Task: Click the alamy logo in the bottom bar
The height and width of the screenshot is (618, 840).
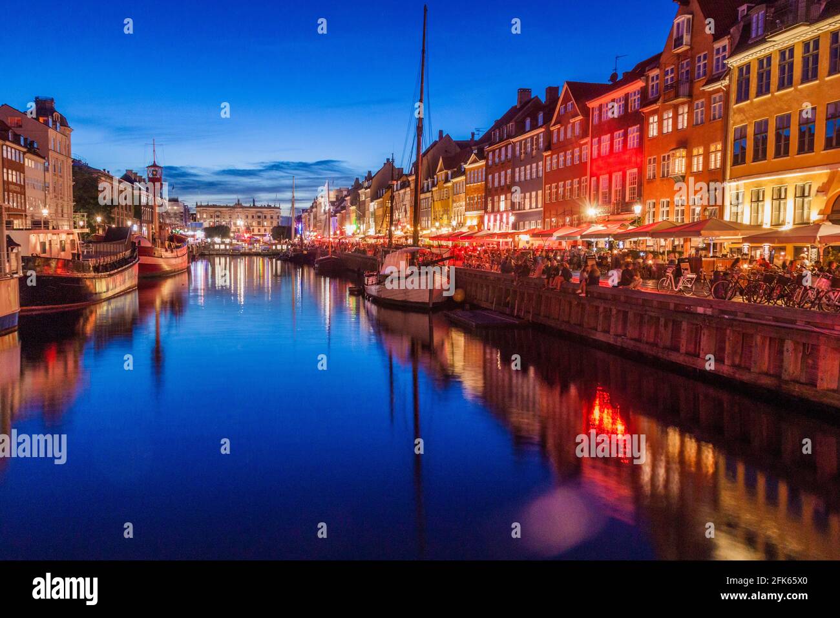Action: pos(65,589)
